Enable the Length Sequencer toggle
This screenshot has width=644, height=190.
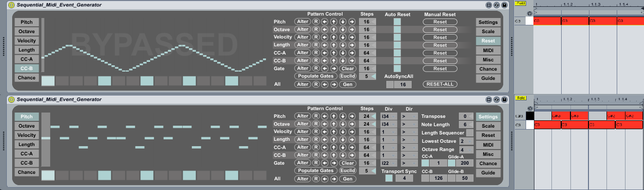tap(470, 133)
